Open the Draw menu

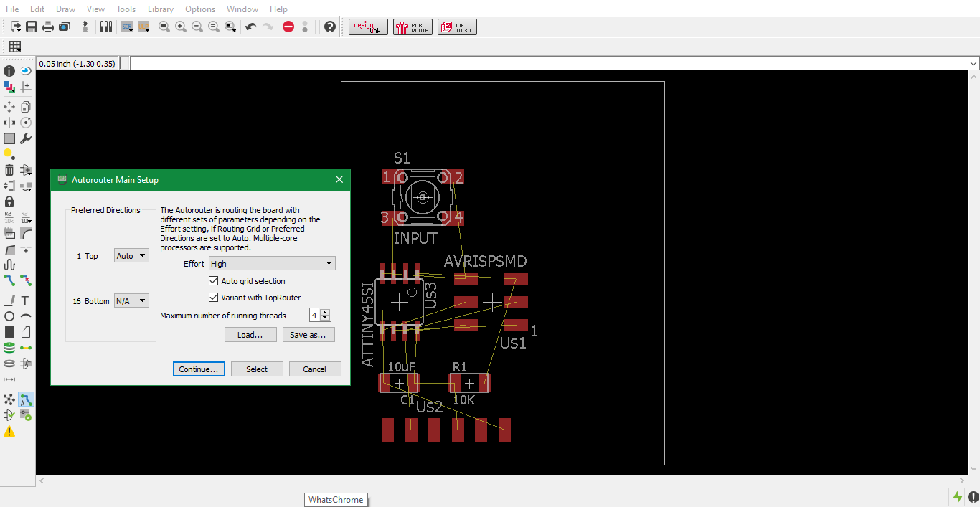tap(65, 9)
